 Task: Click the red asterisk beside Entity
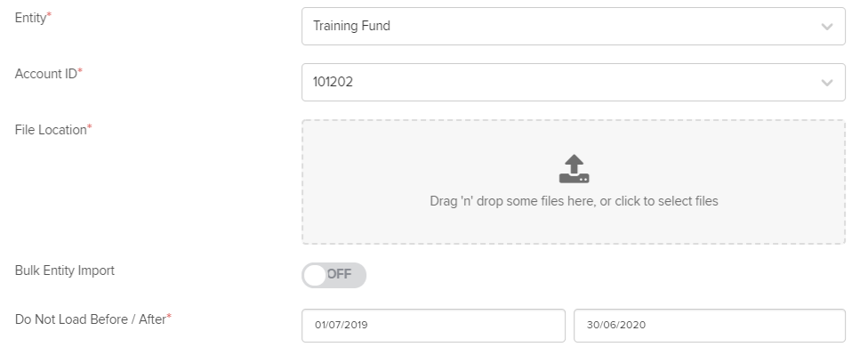click(x=49, y=15)
